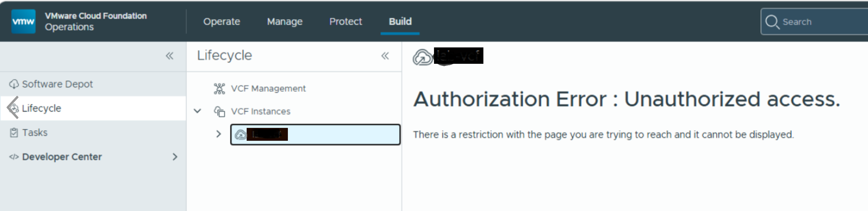
Task: Expand the Developer Center submenu arrow
Action: (175, 157)
